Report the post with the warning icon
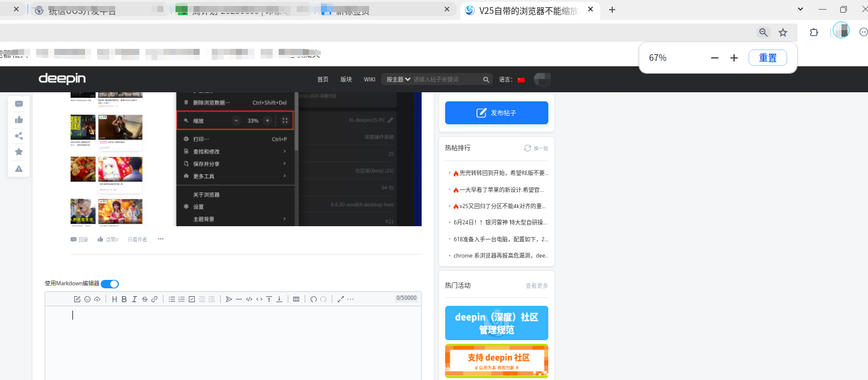Image resolution: width=868 pixels, height=380 pixels. [x=19, y=168]
